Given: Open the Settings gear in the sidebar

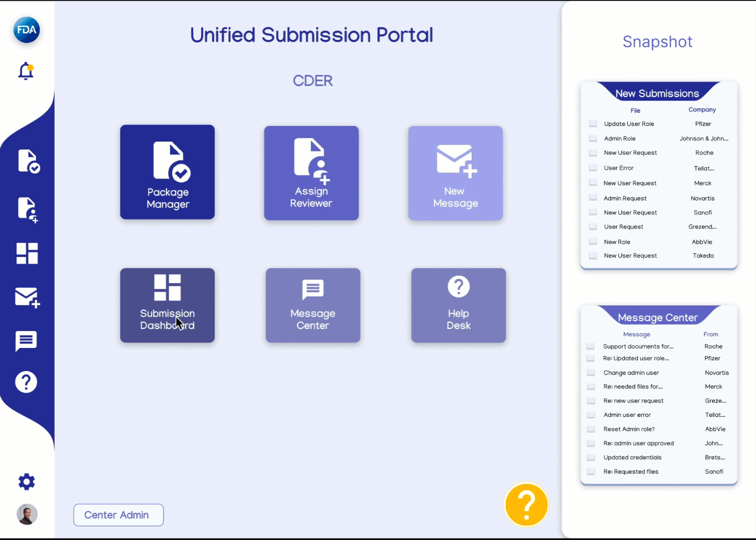Looking at the screenshot, I should click(x=26, y=481).
